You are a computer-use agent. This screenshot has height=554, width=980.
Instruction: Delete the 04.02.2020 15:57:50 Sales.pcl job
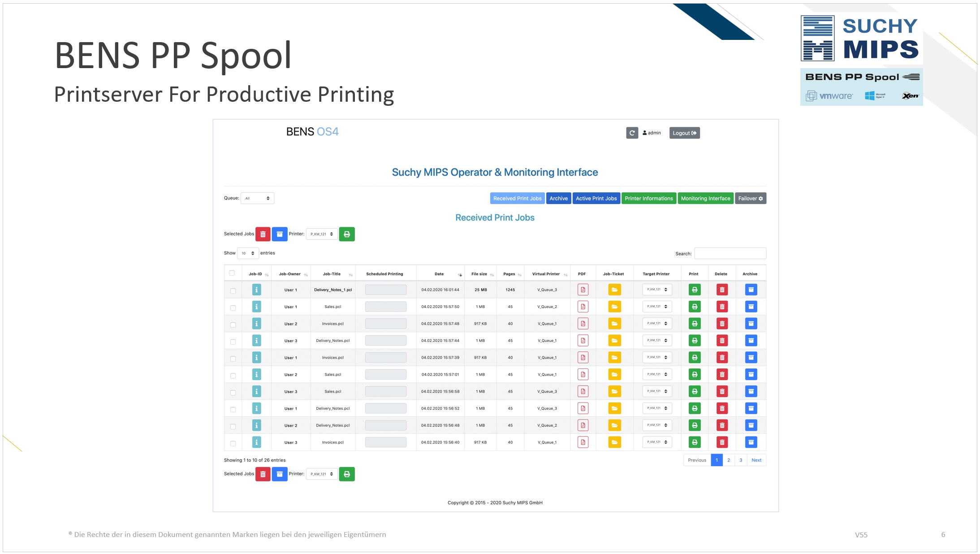[722, 307]
